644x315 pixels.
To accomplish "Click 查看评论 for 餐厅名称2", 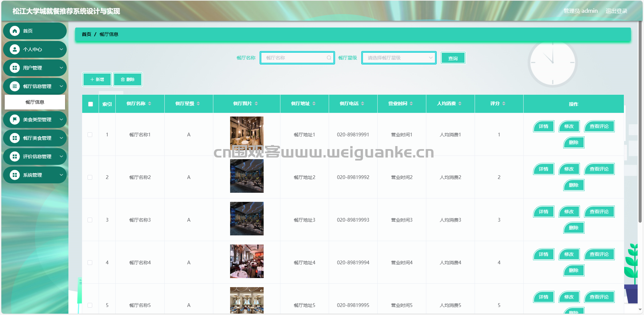I will tap(599, 169).
